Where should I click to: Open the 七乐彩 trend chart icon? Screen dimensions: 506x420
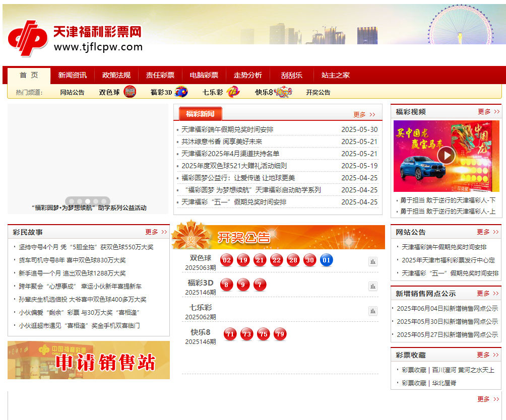click(x=373, y=311)
